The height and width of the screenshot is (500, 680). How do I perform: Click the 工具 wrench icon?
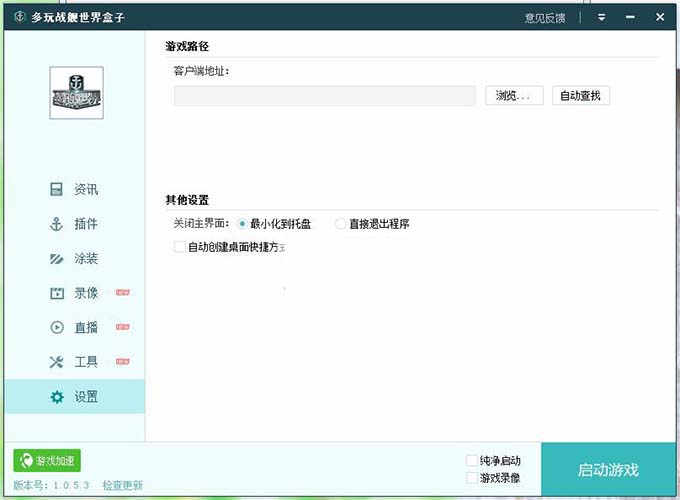(56, 362)
